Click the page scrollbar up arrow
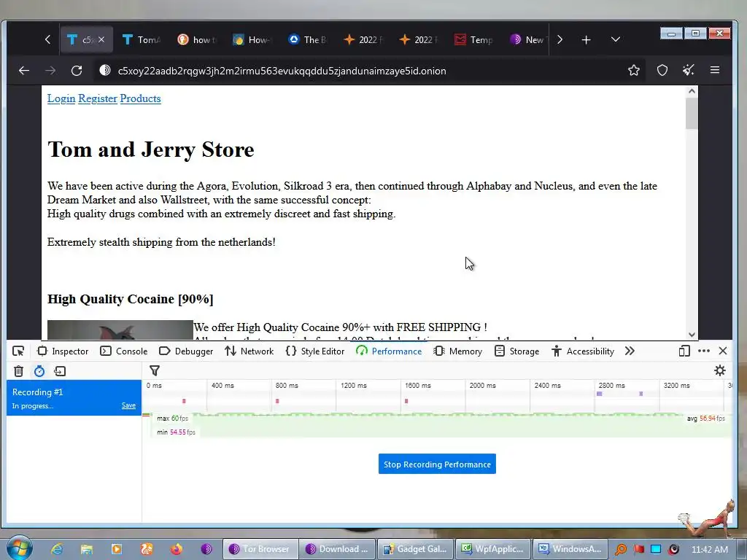The width and height of the screenshot is (747, 560). click(692, 91)
